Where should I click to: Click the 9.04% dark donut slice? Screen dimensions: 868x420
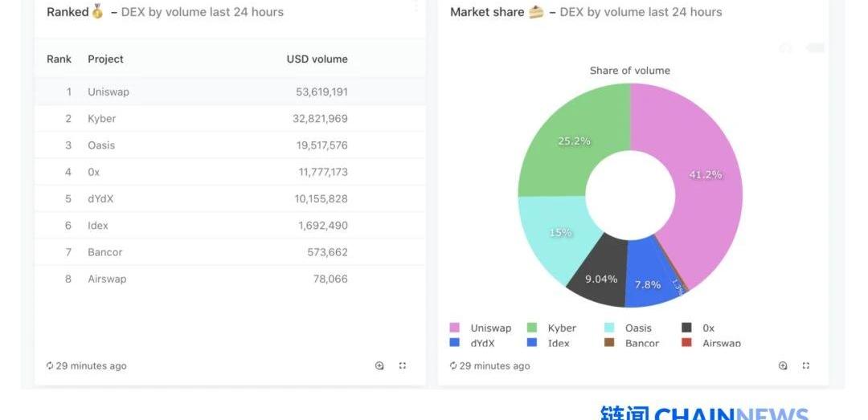(600, 279)
